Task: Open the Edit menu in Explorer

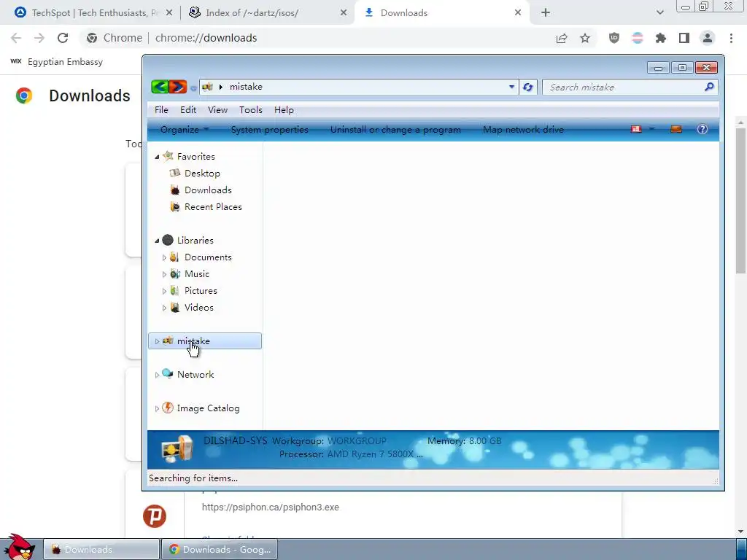Action: coord(188,110)
